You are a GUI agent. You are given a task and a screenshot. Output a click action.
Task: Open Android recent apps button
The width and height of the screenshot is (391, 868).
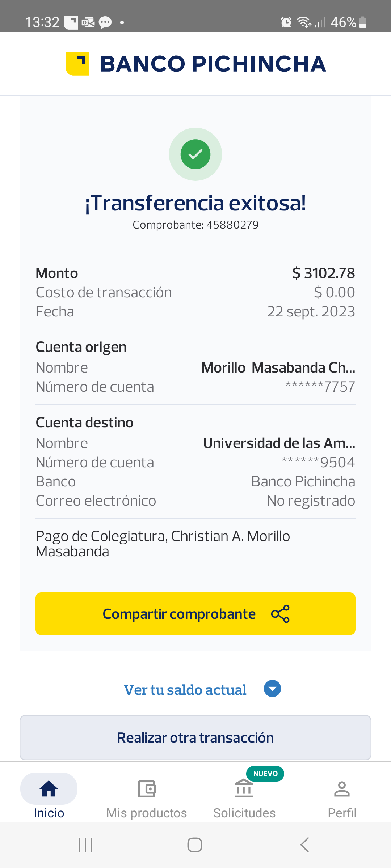coord(86,845)
